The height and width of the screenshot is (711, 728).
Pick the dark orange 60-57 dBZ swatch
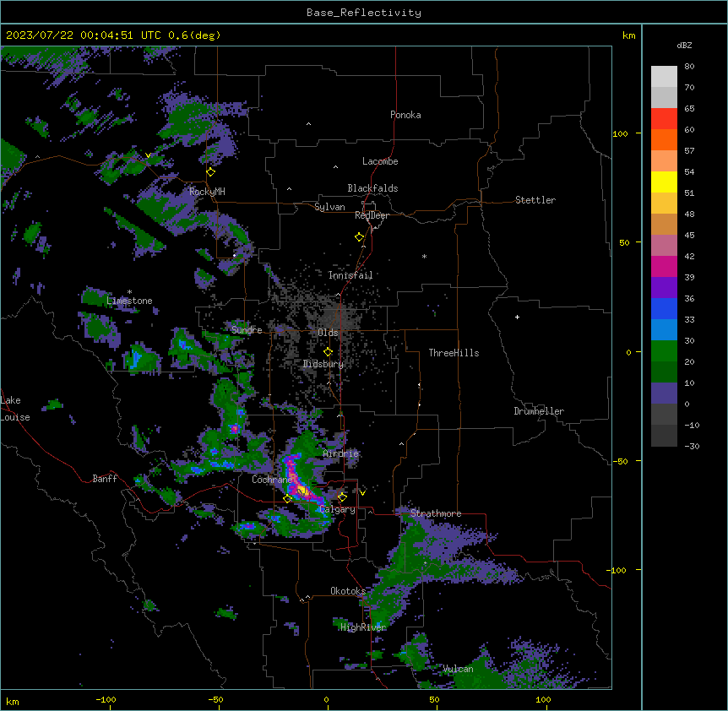coord(664,139)
